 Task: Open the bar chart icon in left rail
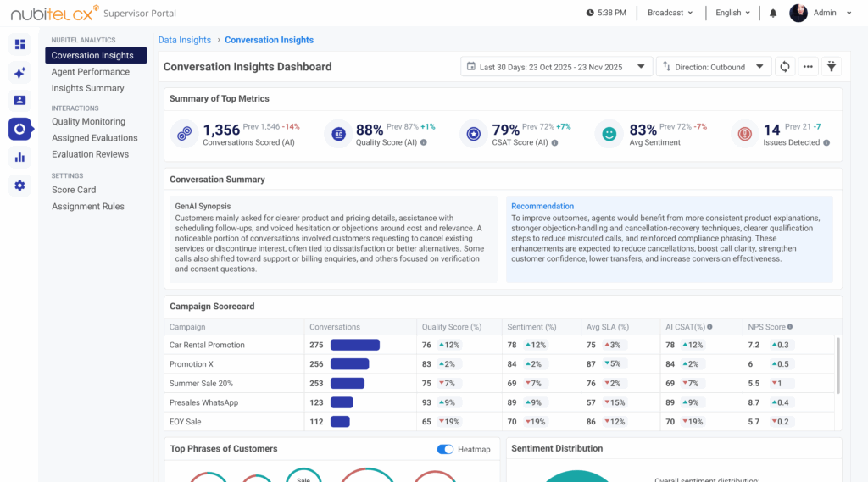(x=20, y=158)
